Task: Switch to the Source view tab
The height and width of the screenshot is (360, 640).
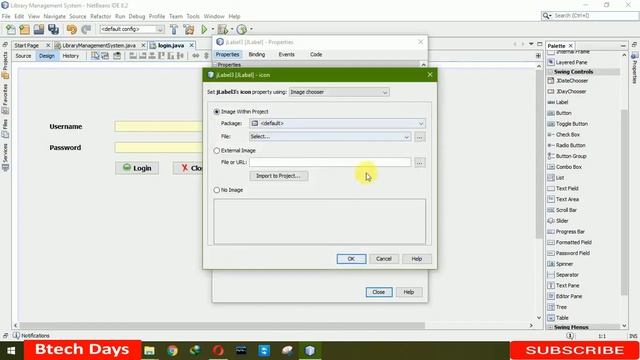Action: (x=23, y=56)
